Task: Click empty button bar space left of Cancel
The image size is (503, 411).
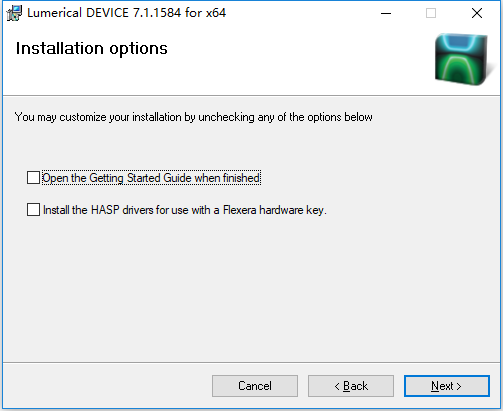Action: [x=107, y=386]
